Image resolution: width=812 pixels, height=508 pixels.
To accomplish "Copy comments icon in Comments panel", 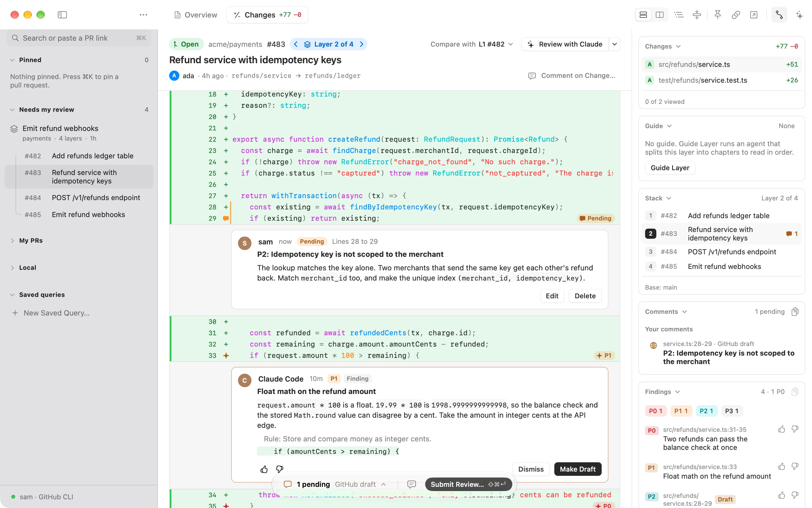I will 795,312.
